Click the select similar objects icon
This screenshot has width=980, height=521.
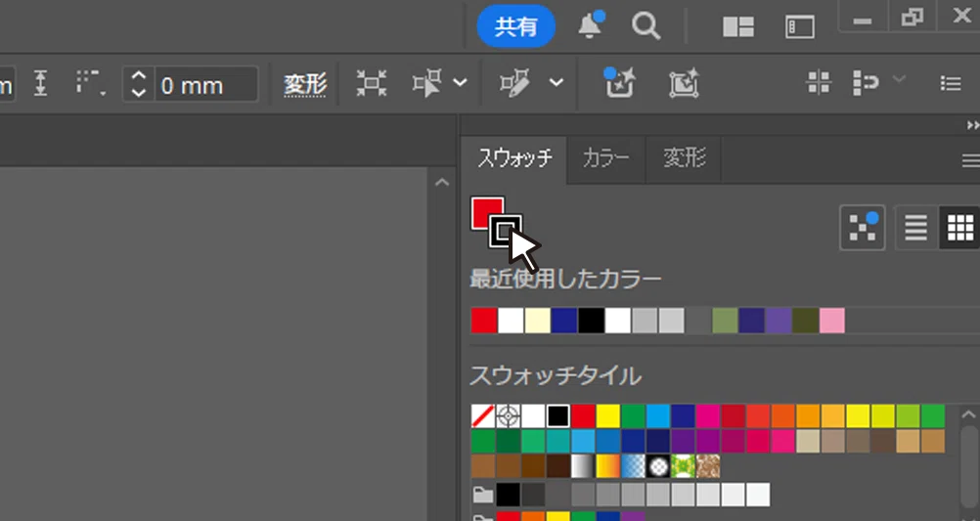[427, 83]
